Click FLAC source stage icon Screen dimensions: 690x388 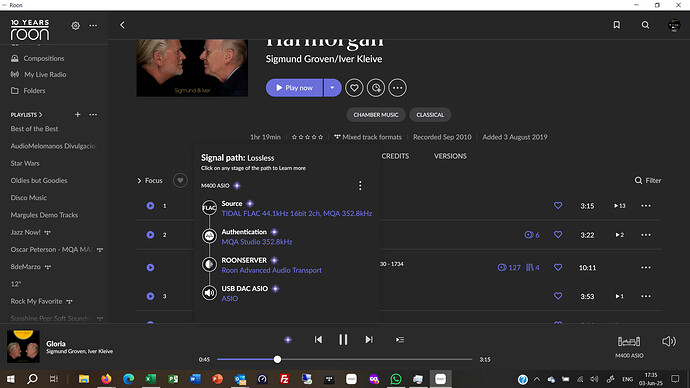pos(209,208)
